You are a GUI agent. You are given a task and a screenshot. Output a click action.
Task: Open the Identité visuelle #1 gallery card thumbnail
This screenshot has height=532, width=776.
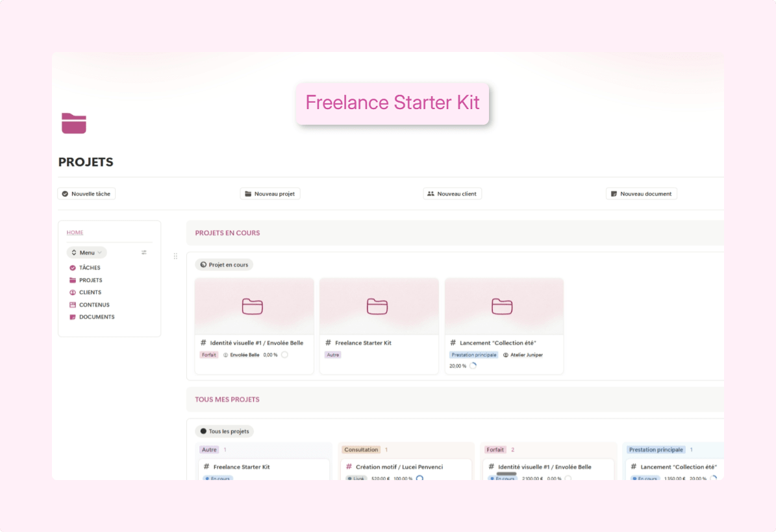(254, 306)
